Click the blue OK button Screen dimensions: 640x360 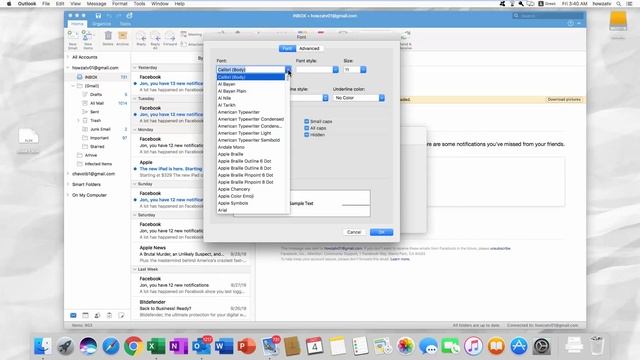click(x=382, y=232)
